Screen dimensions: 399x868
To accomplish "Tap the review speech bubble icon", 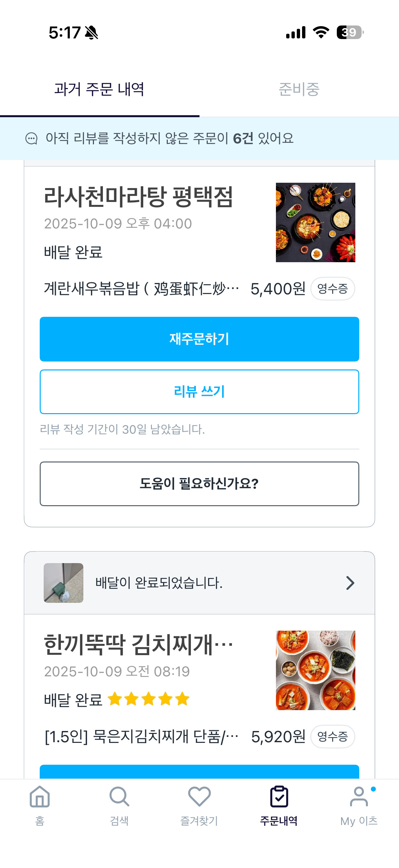I will click(31, 138).
